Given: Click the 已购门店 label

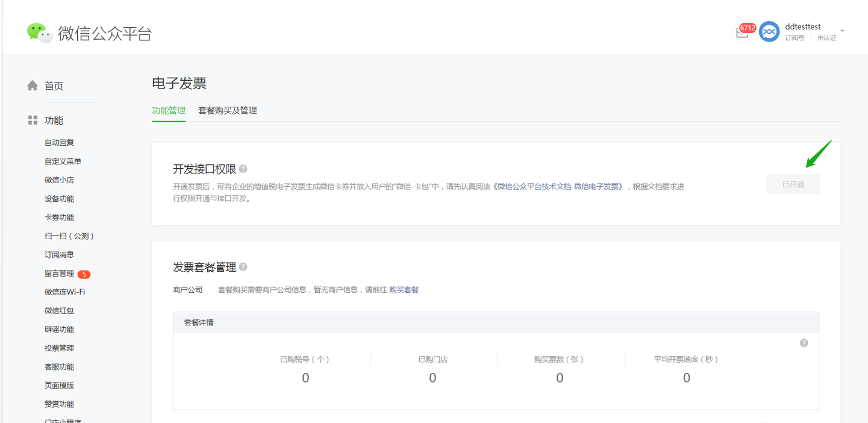Looking at the screenshot, I should [x=432, y=359].
